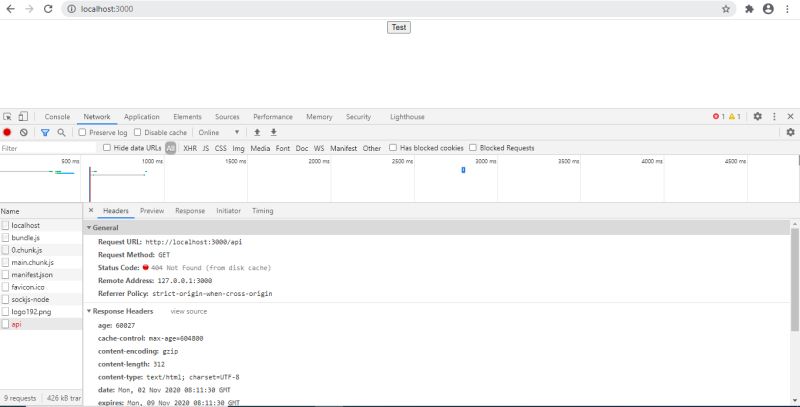Open the Chrome profile avatar
The image size is (800, 407).
(x=768, y=9)
